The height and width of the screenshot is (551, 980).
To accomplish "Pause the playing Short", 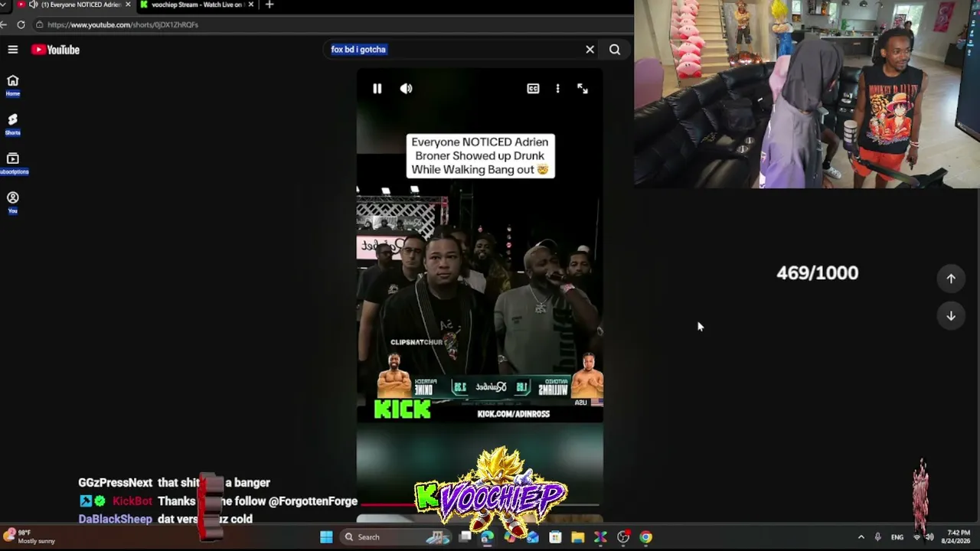I will pyautogui.click(x=377, y=89).
